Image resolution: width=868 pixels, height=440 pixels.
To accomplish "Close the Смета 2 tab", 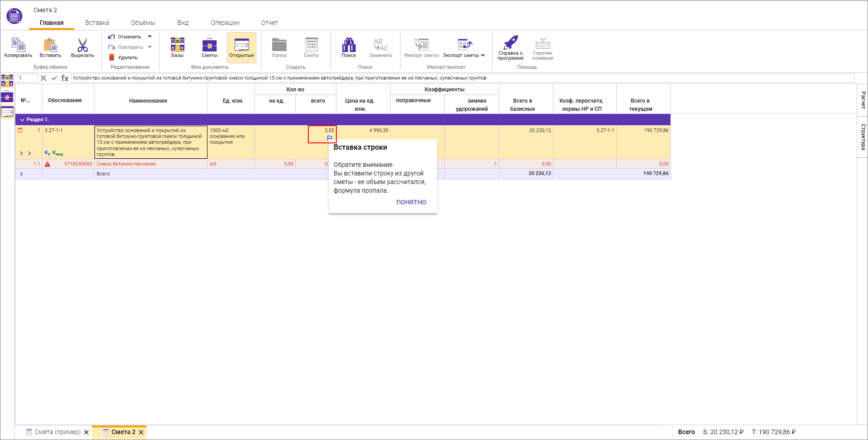I will [141, 432].
